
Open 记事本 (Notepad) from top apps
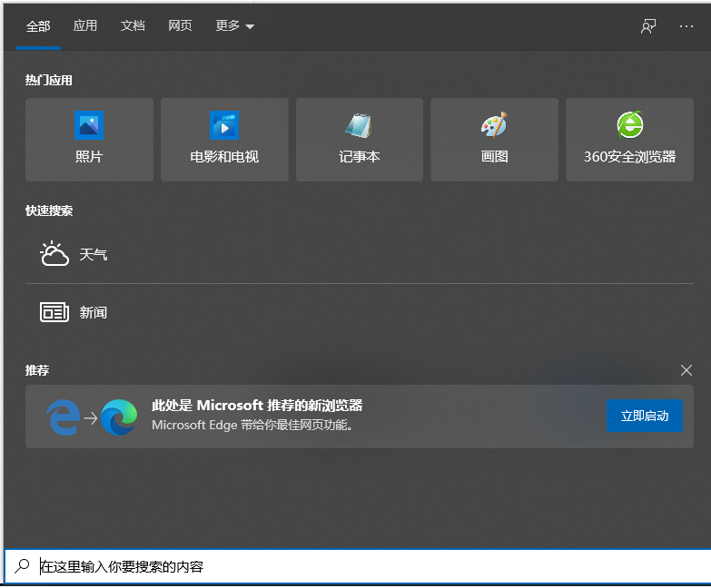[x=360, y=140]
